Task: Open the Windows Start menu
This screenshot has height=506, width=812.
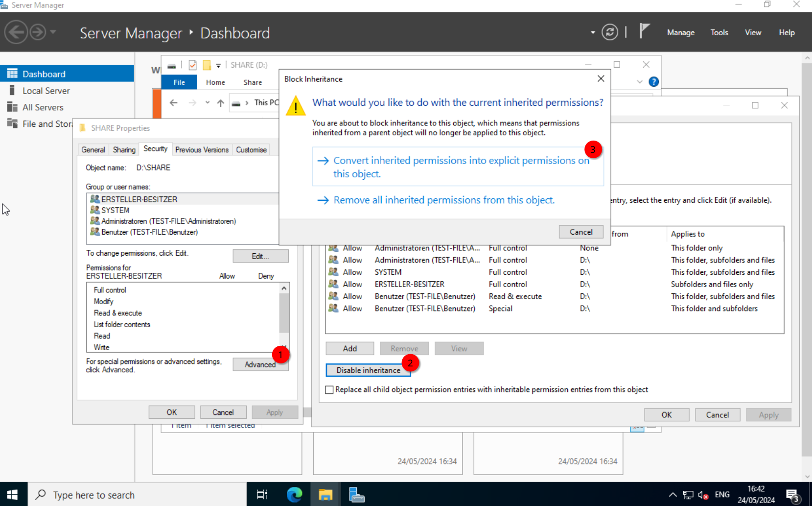Action: [x=13, y=495]
